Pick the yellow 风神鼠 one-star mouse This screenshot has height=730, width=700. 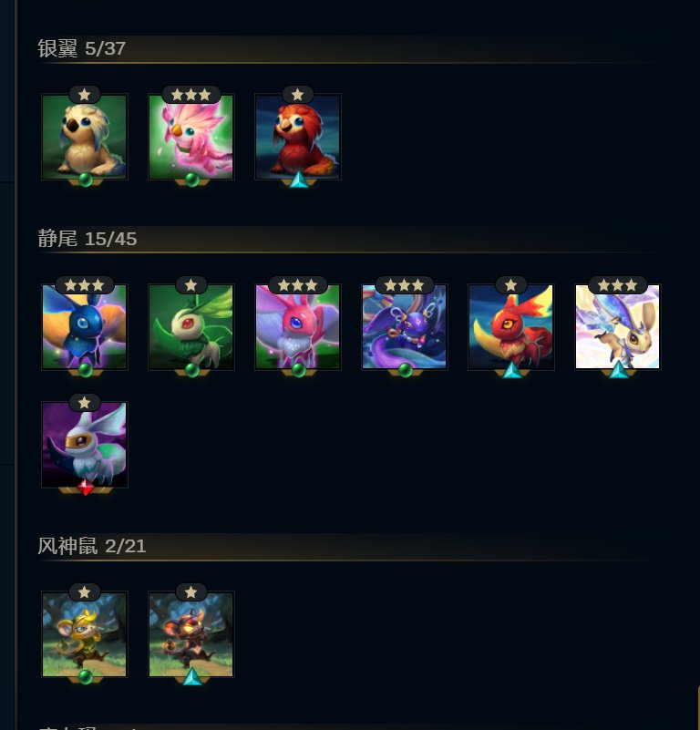coord(84,634)
